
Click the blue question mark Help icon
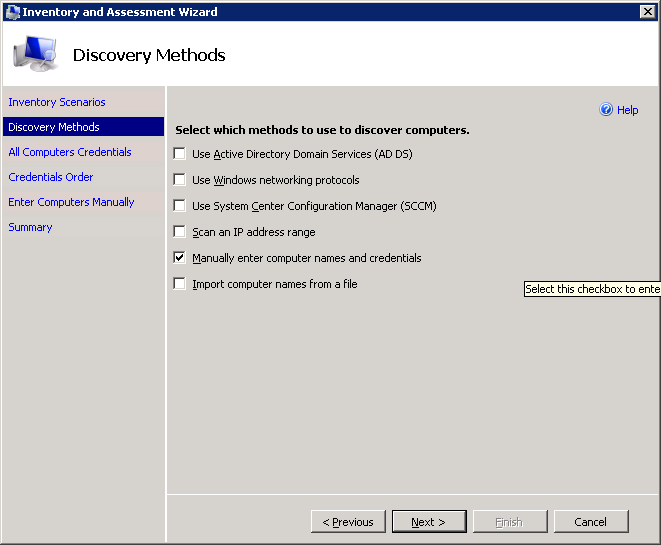[606, 110]
